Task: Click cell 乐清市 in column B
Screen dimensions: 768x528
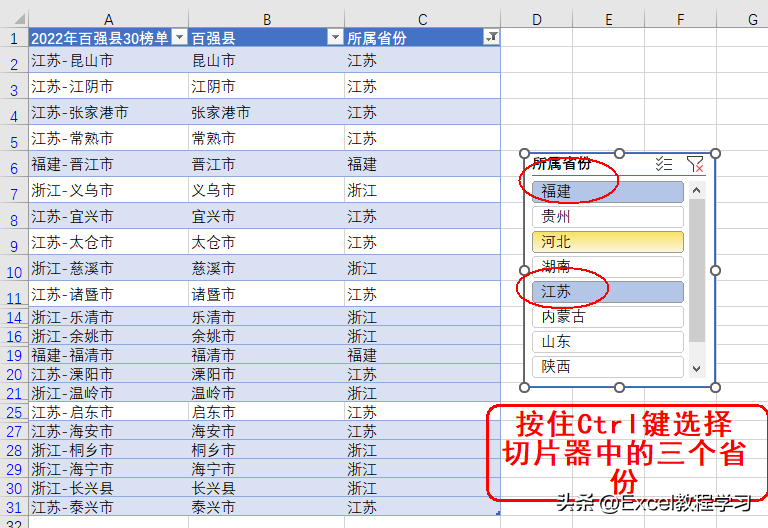Action: coord(266,317)
